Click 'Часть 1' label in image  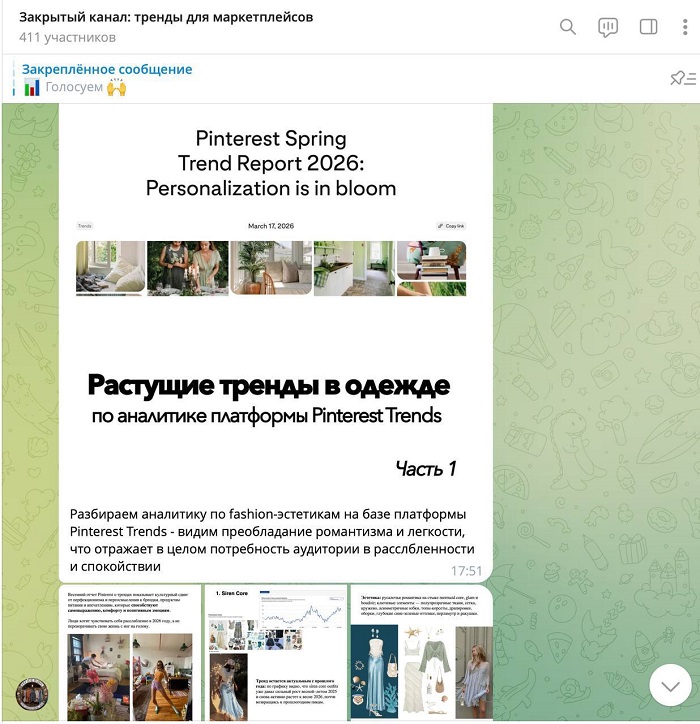click(x=426, y=469)
